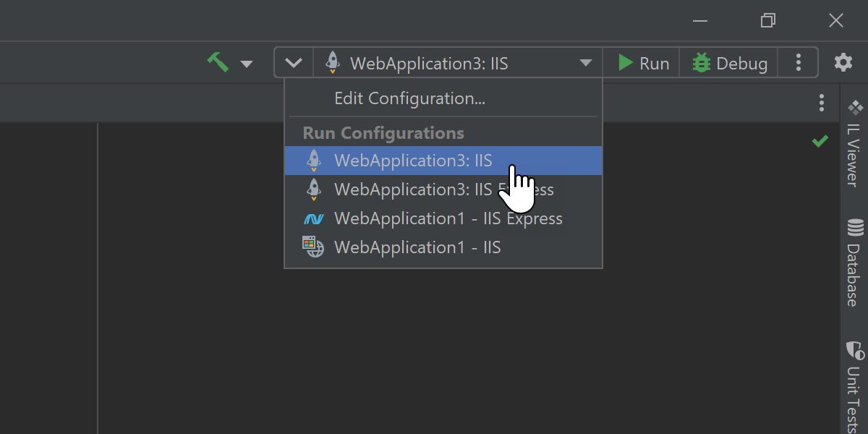Screen dimensions: 868x434
Task: Click the globe icon beside WebApplication1 - IIS
Action: coord(313,247)
